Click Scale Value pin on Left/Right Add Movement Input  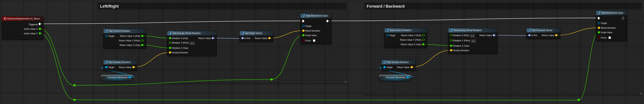[x=304, y=35]
